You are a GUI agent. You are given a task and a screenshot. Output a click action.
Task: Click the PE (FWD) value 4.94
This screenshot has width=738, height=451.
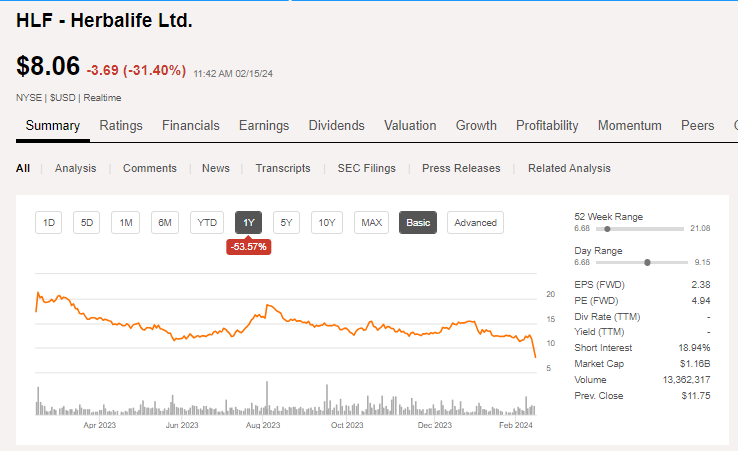[x=700, y=301]
